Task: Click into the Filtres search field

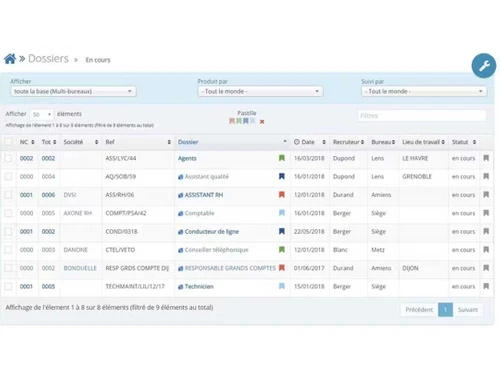Action: tap(422, 116)
